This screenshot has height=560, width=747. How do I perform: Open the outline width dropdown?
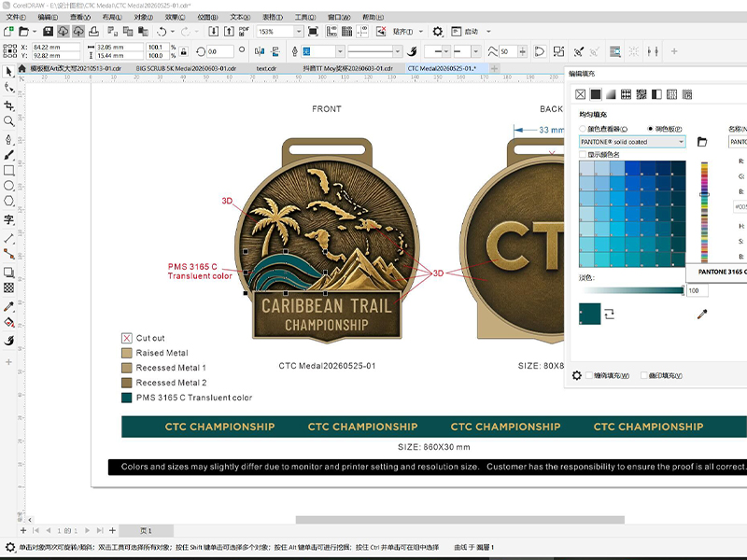click(x=340, y=51)
